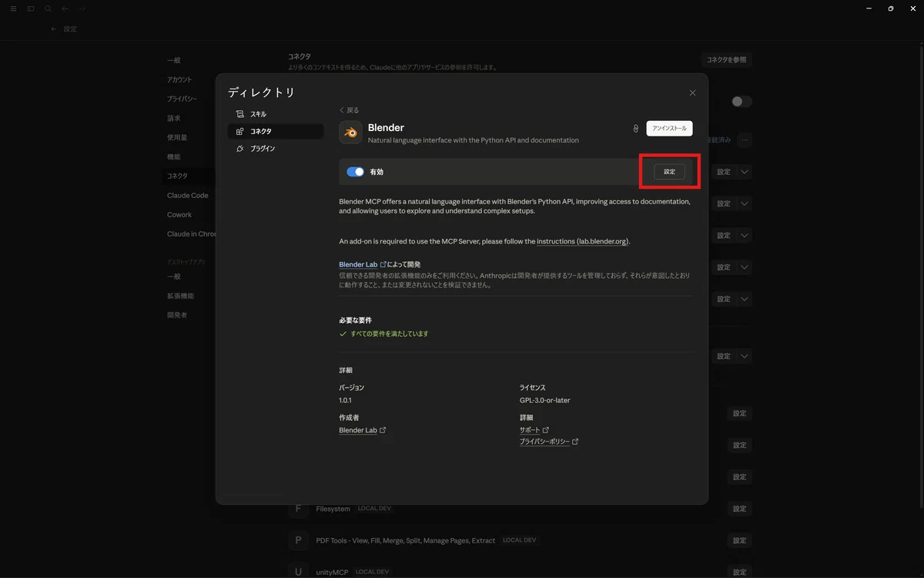Open the instructions (lab.blender.org) link
Screen dimensions: 924x578
coord(583,241)
